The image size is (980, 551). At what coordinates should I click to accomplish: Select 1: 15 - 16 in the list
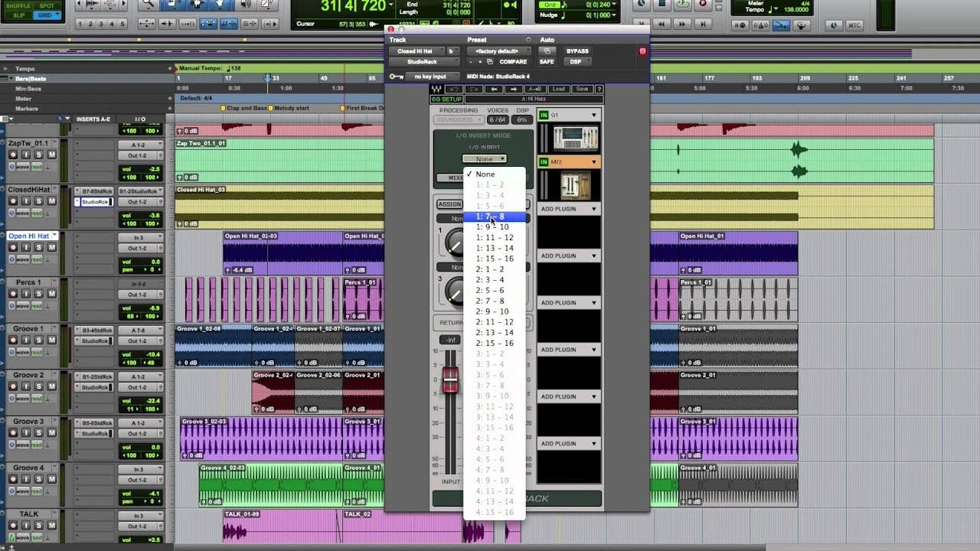pyautogui.click(x=495, y=259)
